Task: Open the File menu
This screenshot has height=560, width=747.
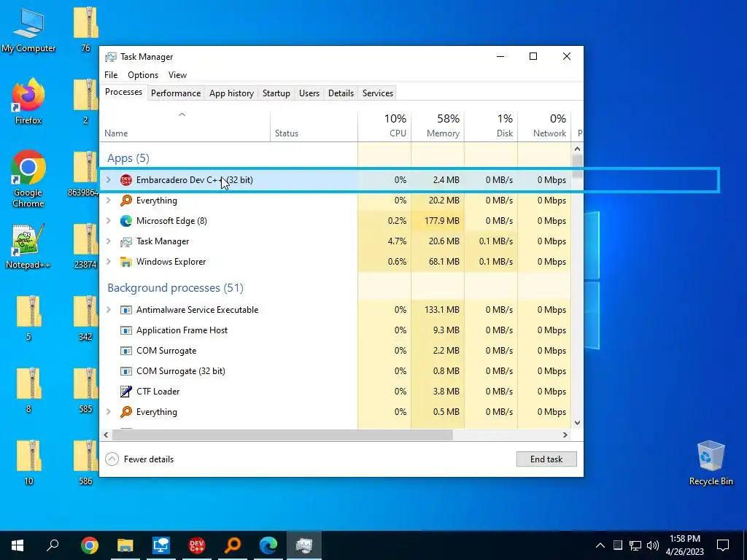Action: (x=111, y=75)
